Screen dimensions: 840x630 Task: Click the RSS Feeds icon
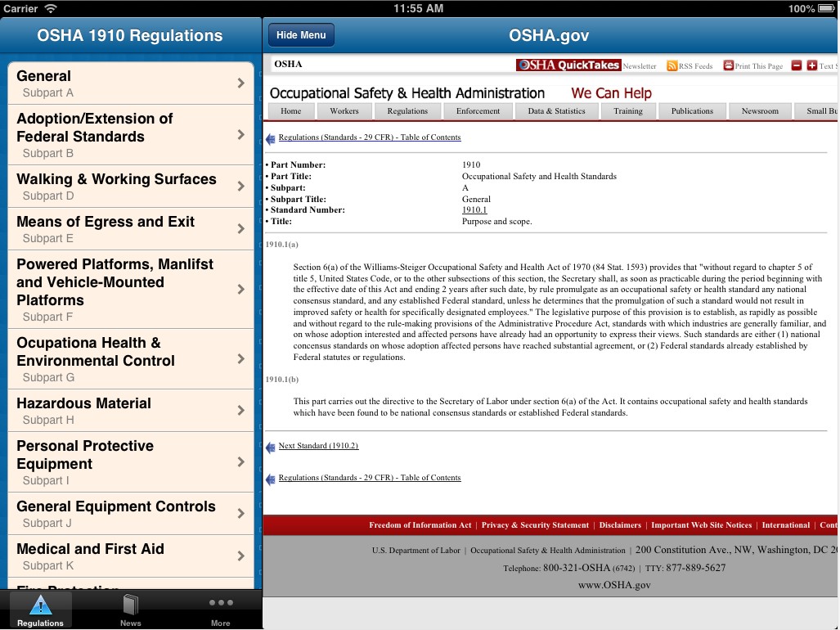[672, 65]
